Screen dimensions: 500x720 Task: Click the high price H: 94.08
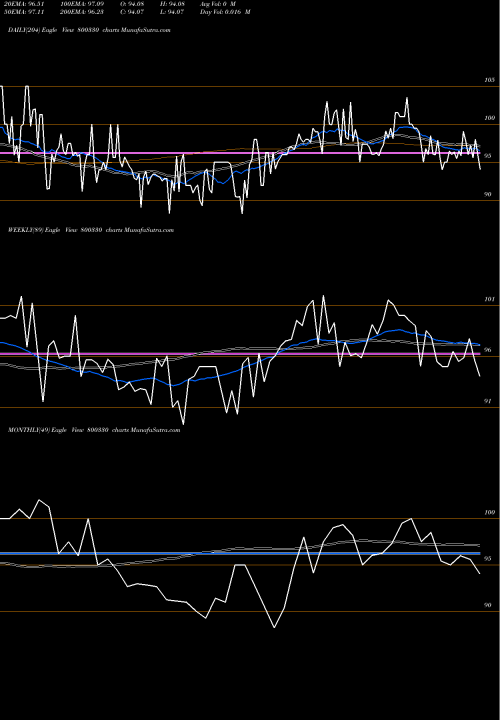(x=172, y=4)
